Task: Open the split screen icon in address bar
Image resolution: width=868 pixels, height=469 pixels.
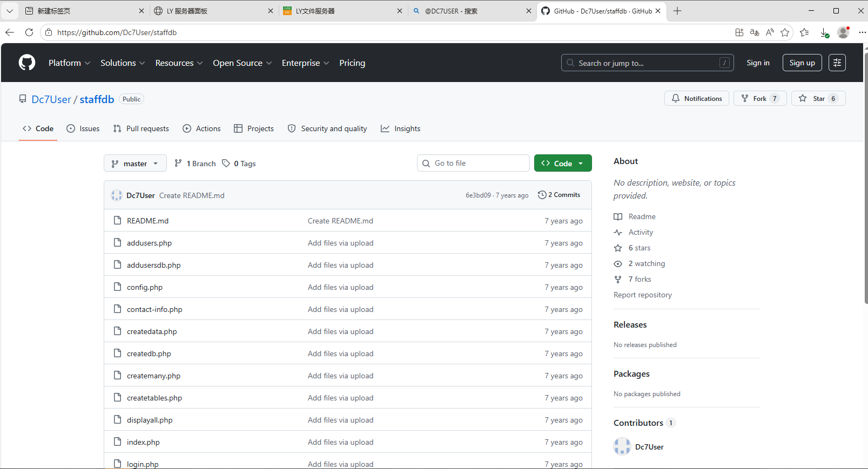Action: [x=739, y=32]
